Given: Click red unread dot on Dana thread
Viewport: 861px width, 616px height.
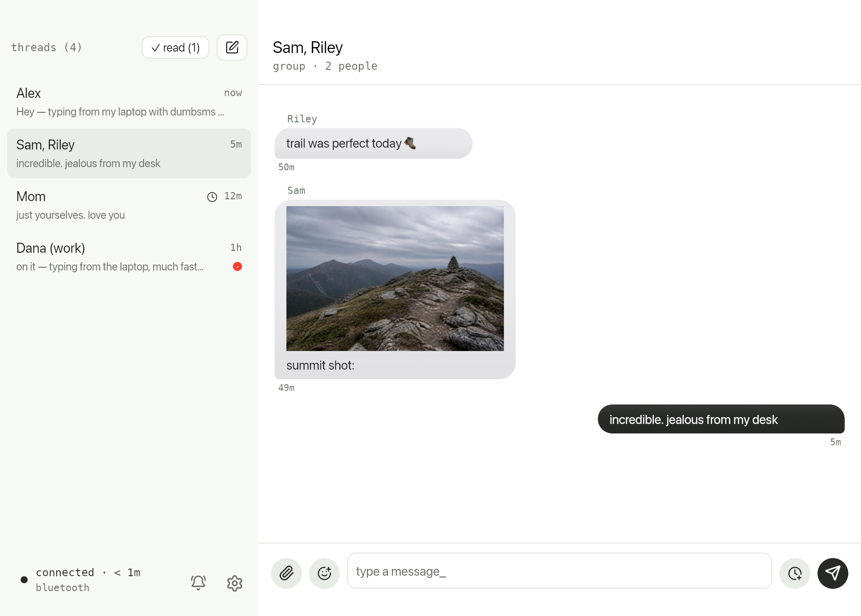Looking at the screenshot, I should pyautogui.click(x=237, y=266).
